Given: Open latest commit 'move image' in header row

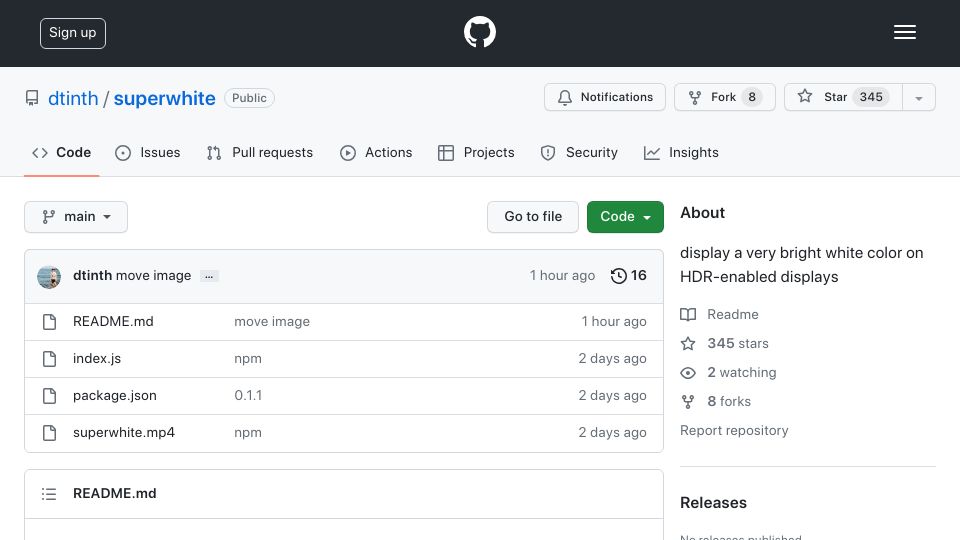Looking at the screenshot, I should [x=154, y=276].
